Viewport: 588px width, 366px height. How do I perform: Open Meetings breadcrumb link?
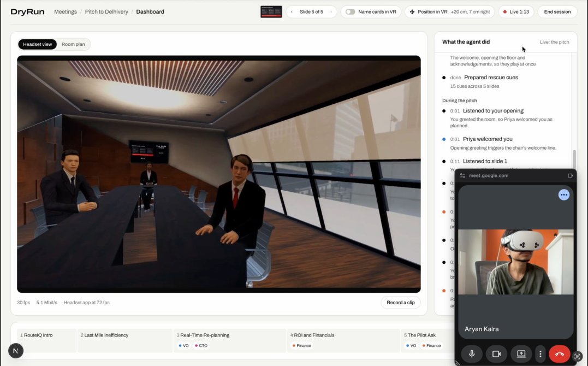point(66,11)
